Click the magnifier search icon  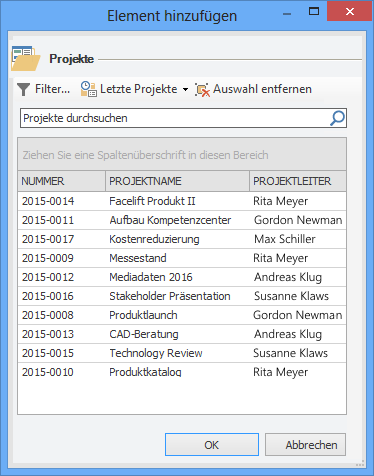[337, 118]
